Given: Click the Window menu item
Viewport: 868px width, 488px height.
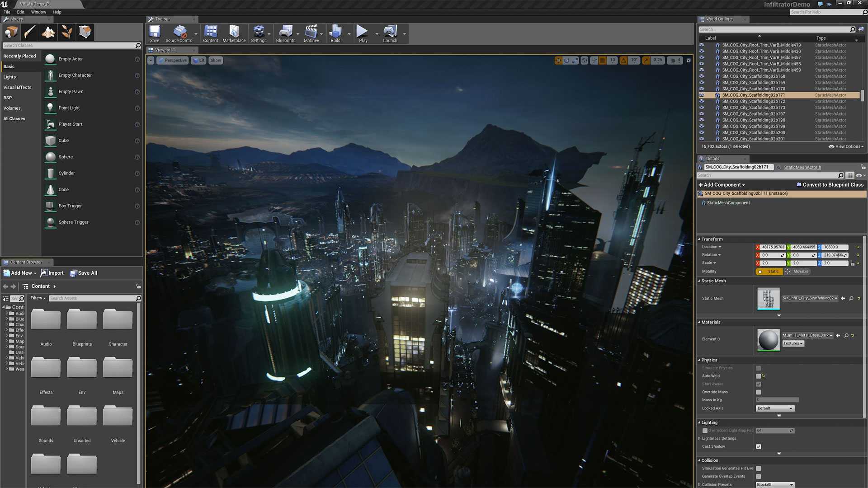Looking at the screenshot, I should 38,12.
